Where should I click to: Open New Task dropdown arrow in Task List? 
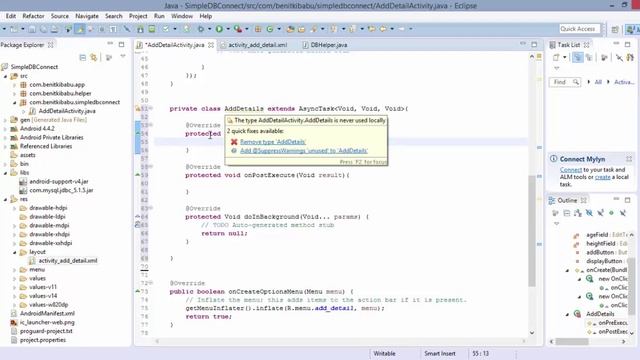[x=564, y=58]
